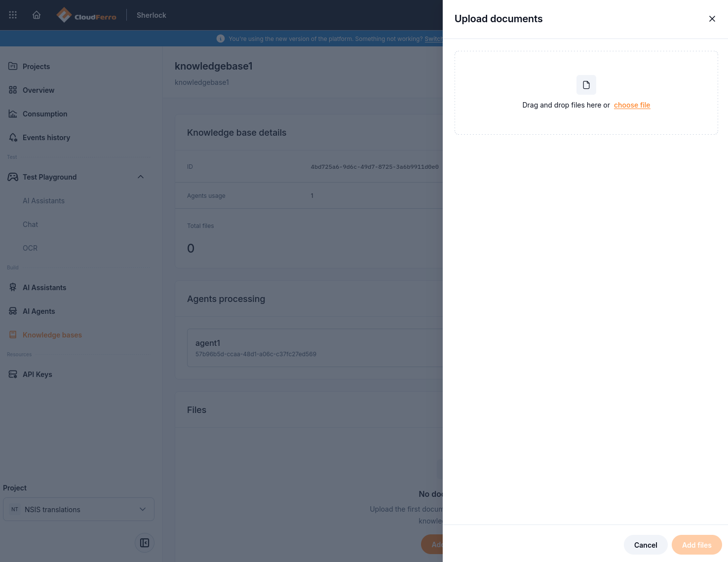Image resolution: width=728 pixels, height=562 pixels.
Task: Click the knowledgebase1 page title
Action: click(x=214, y=66)
